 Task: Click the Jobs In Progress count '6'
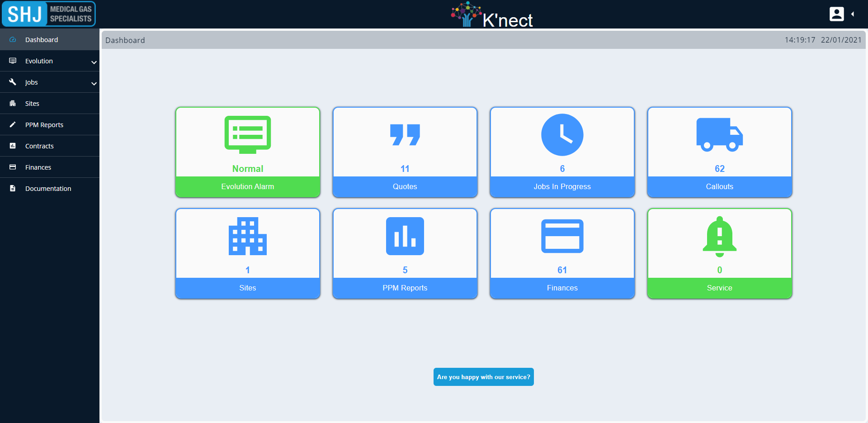562,169
